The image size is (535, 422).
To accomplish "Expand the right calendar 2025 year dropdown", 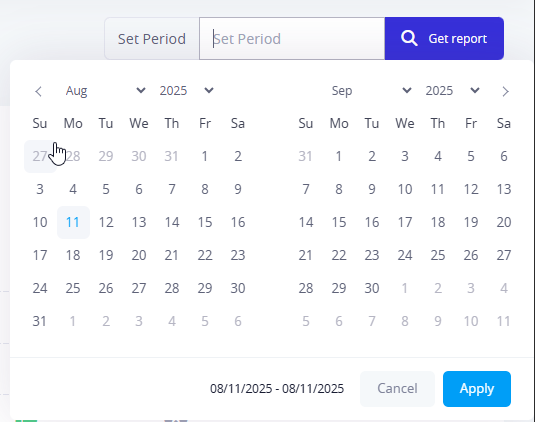I will [452, 90].
